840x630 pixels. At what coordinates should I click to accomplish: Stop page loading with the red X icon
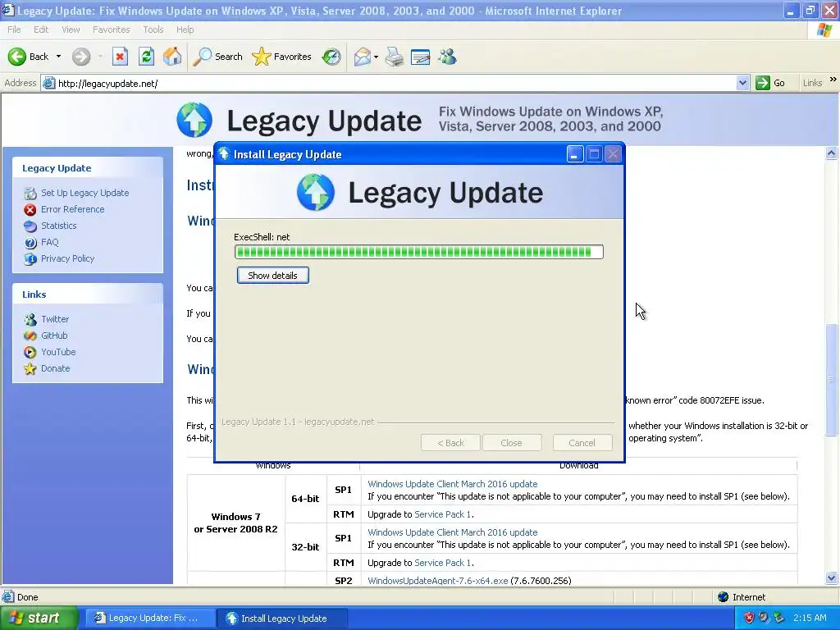point(120,57)
